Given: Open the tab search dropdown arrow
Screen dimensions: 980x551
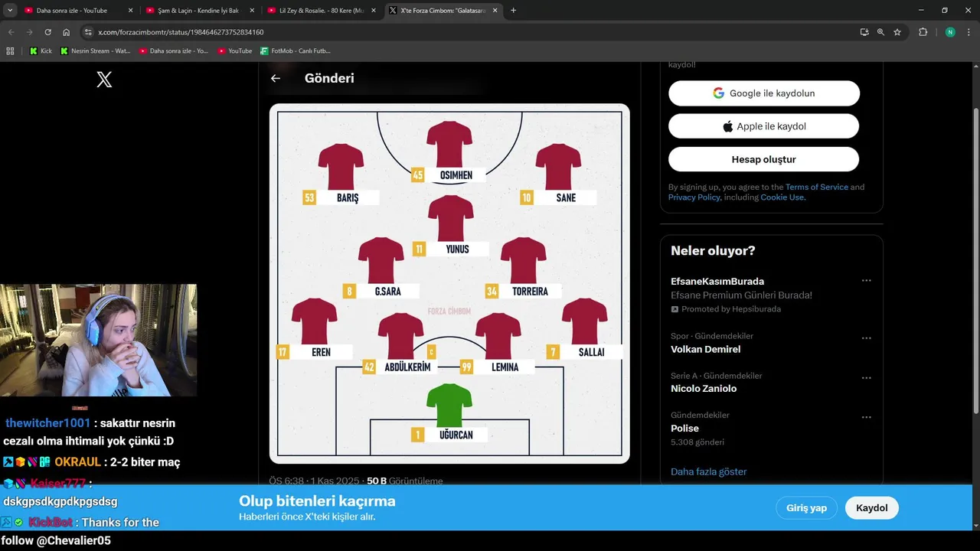Looking at the screenshot, I should click(10, 10).
